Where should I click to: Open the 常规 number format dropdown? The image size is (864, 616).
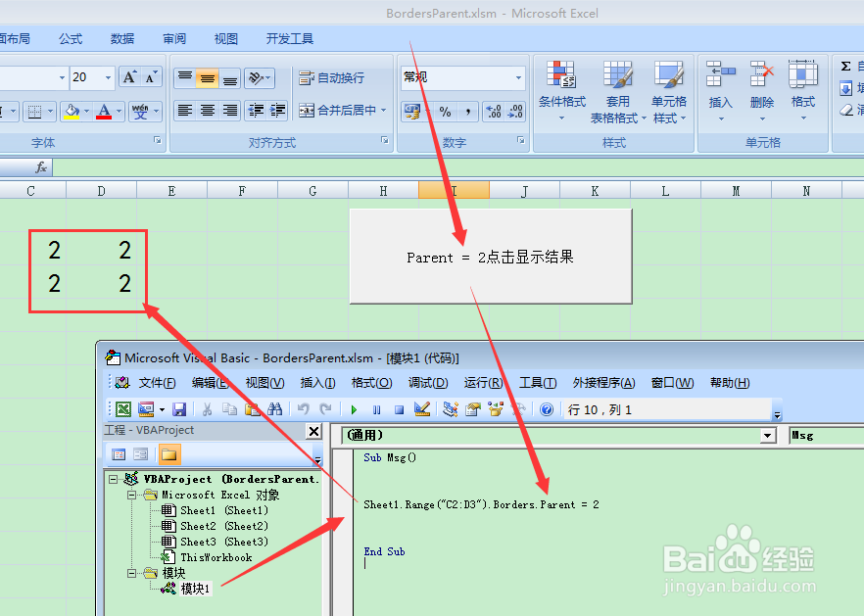coord(518,77)
